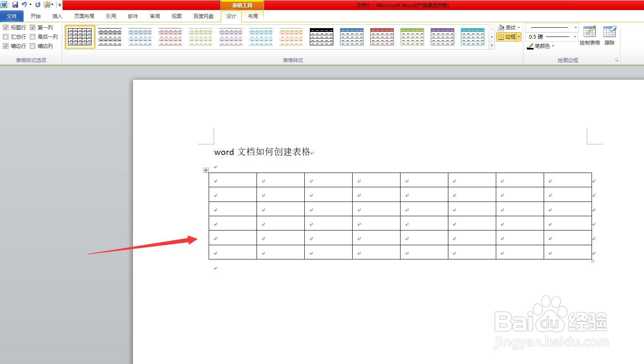644x364 pixels.
Task: Activate the 擦除 eraser tool
Action: (x=609, y=35)
